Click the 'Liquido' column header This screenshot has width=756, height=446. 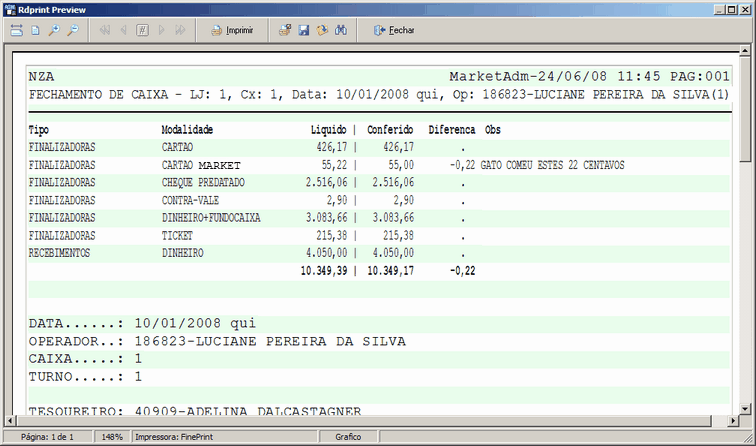tap(328, 130)
